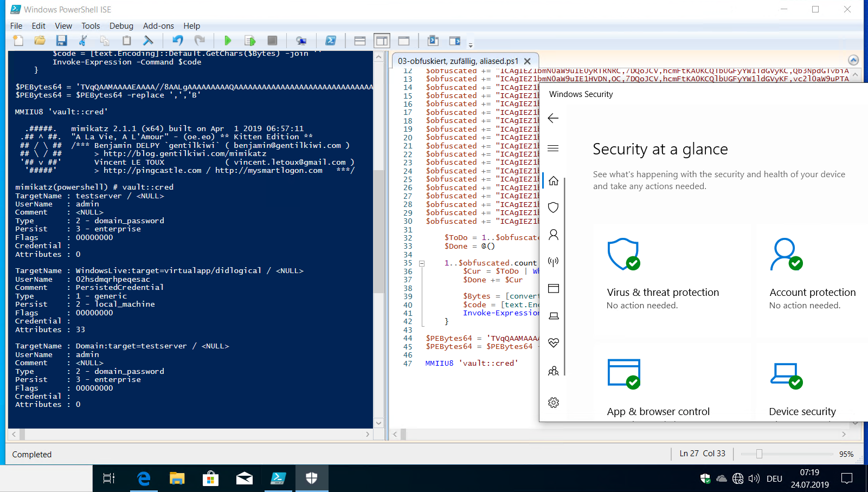Viewport: 868px width, 492px height.
Task: Open Virus & threat protection shield sidebar icon
Action: click(553, 208)
